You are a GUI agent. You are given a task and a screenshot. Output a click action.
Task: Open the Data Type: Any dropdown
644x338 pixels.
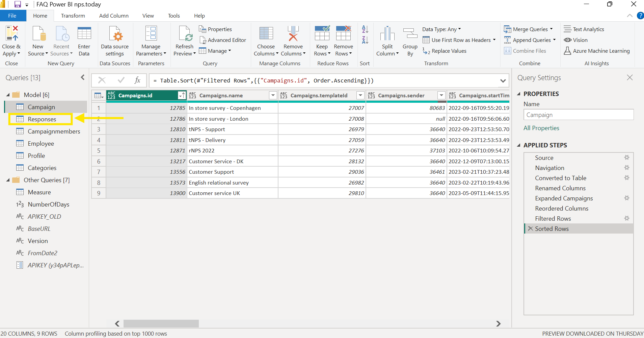[x=441, y=29]
